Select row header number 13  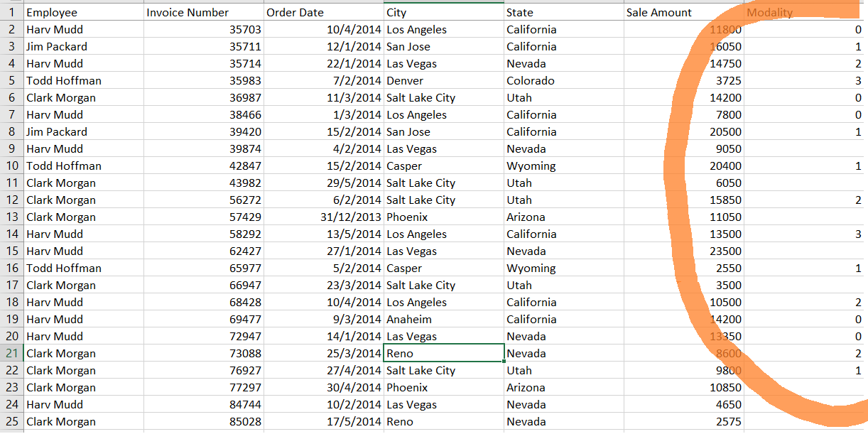[x=11, y=217]
